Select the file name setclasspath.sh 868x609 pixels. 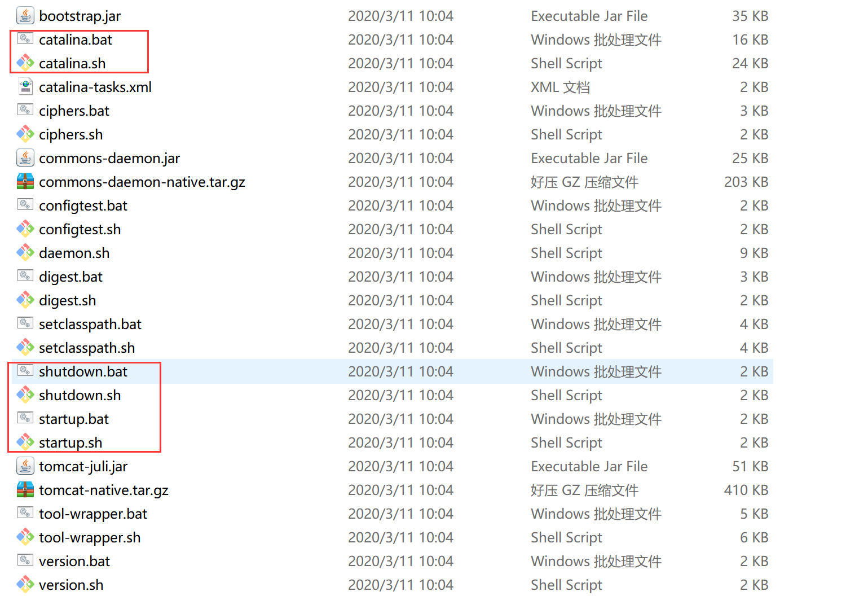(87, 348)
